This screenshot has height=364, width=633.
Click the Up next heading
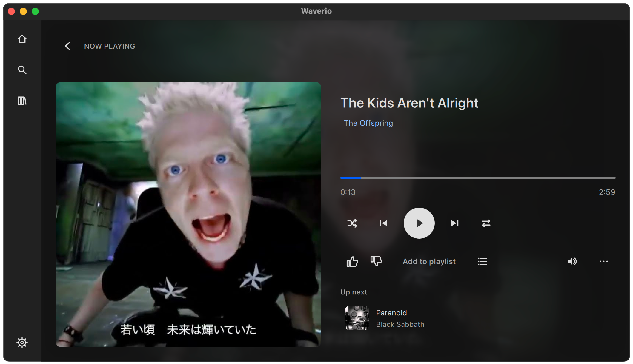354,292
